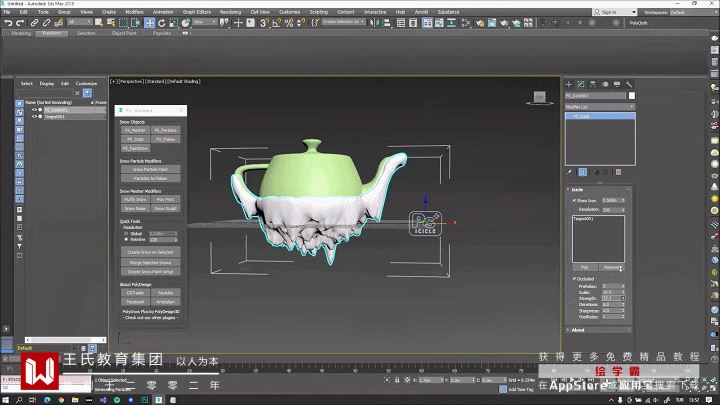Screen dimensions: 720x405
Task: Open the Modify panel icon
Action: click(581, 84)
